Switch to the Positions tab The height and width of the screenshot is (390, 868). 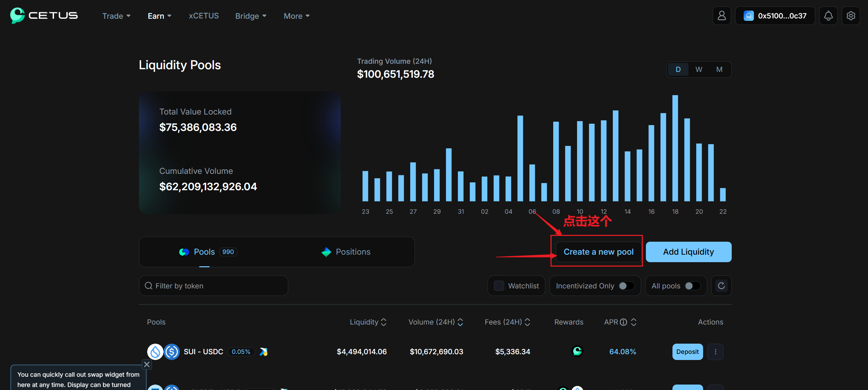coord(346,252)
